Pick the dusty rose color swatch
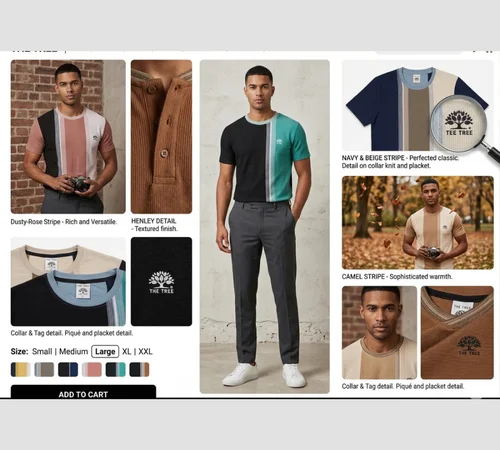Screen dimensions: 500x450 coord(92,370)
